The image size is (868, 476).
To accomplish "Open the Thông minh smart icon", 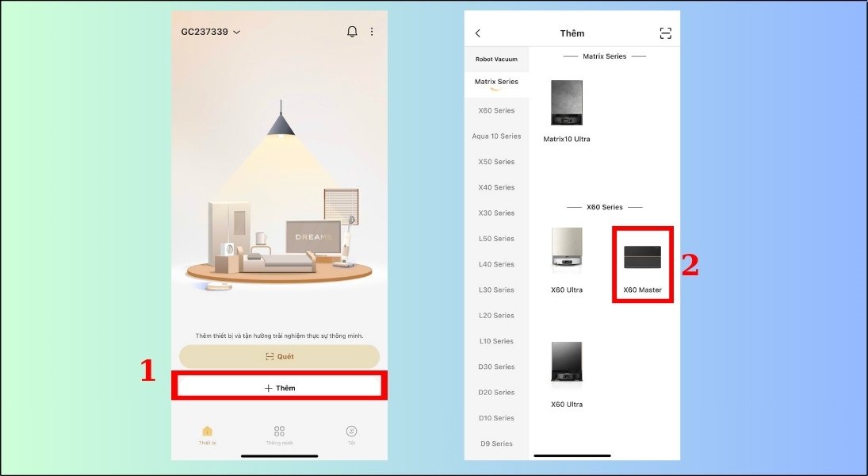I will pos(279,432).
